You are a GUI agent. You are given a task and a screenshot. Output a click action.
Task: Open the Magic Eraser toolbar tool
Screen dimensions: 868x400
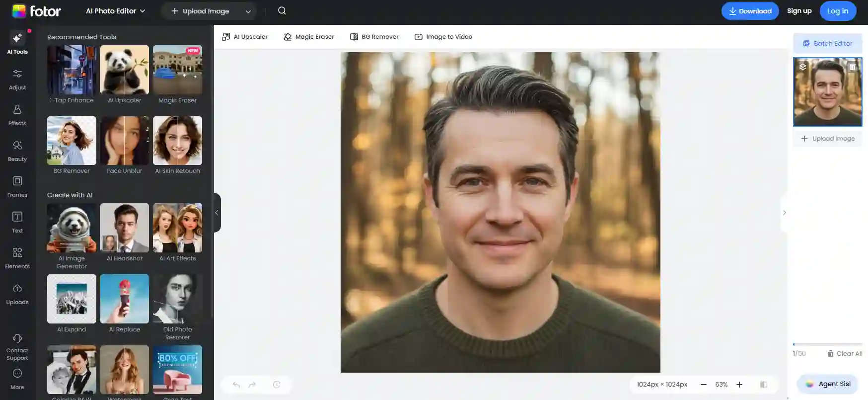point(309,37)
